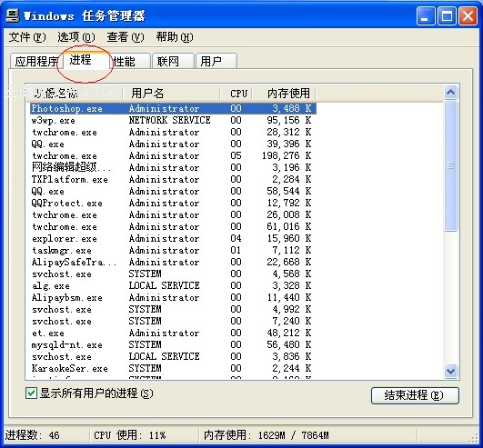This screenshot has width=483, height=448.
Task: Select the Alipaybsm.exe process
Action: [x=173, y=297]
